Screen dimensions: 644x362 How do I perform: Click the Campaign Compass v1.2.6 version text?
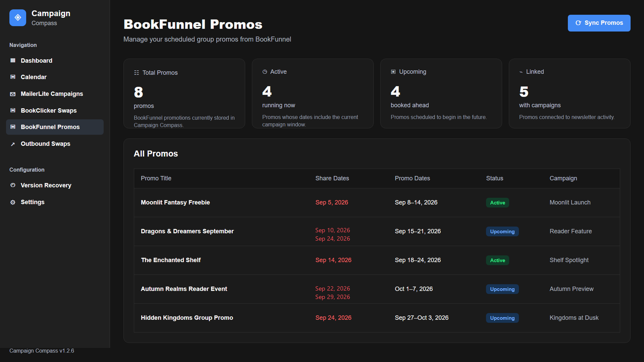[x=42, y=351]
